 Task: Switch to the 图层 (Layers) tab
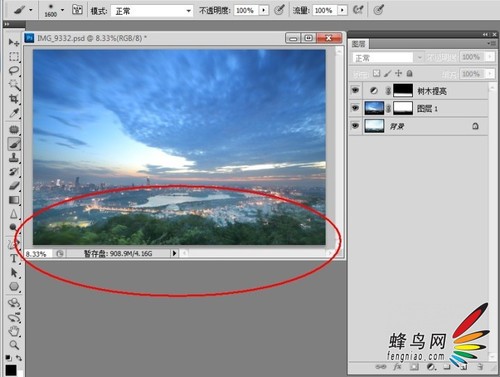(359, 44)
